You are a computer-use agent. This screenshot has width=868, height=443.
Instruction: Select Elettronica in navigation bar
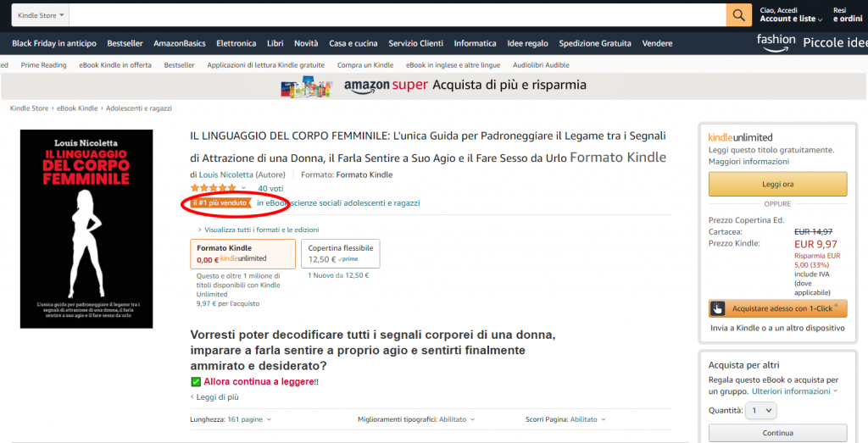[x=236, y=43]
